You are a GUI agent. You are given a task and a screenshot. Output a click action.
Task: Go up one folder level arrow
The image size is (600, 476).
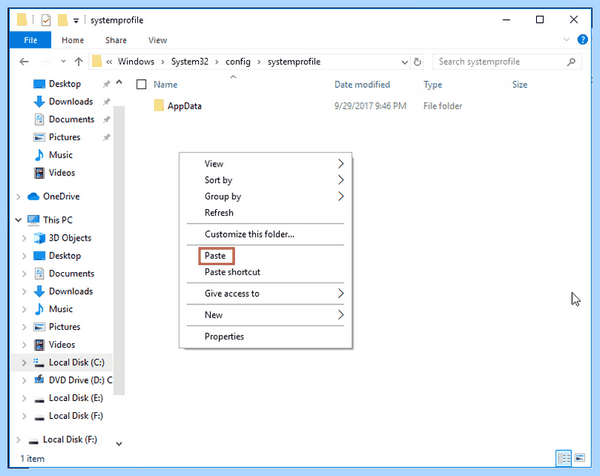coord(78,62)
